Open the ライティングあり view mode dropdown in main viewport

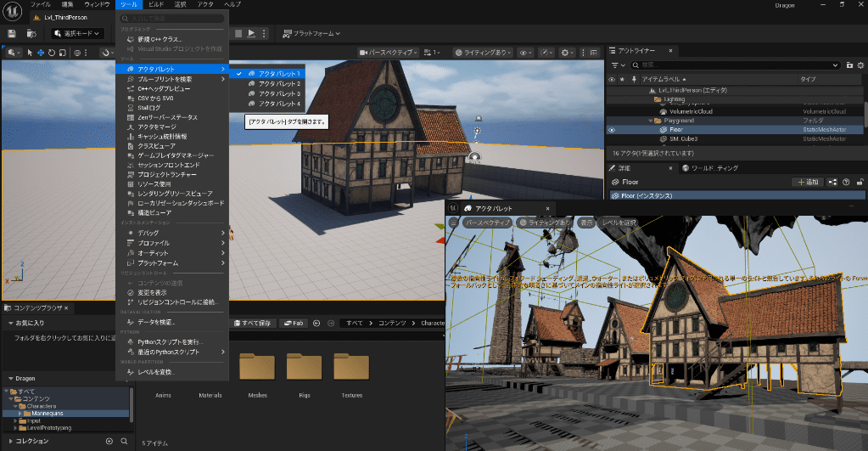483,53
